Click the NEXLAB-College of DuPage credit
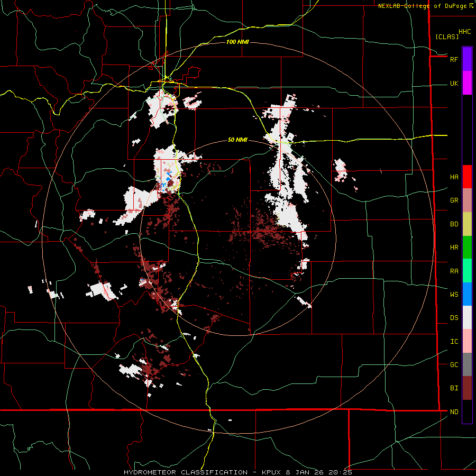The width and height of the screenshot is (476, 476). click(422, 6)
